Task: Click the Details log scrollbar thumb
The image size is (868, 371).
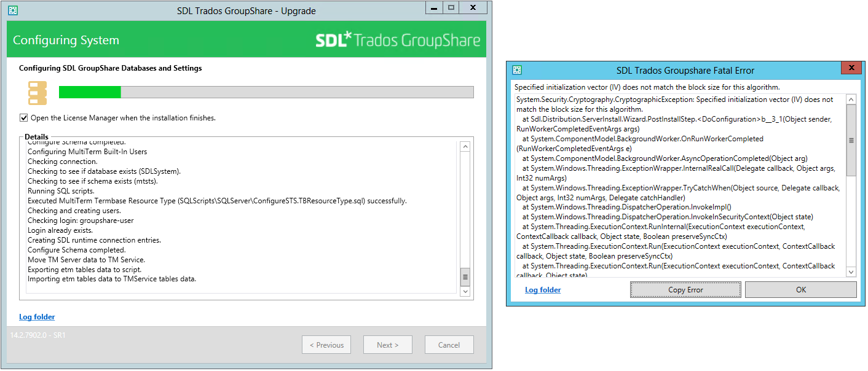Action: (x=465, y=277)
